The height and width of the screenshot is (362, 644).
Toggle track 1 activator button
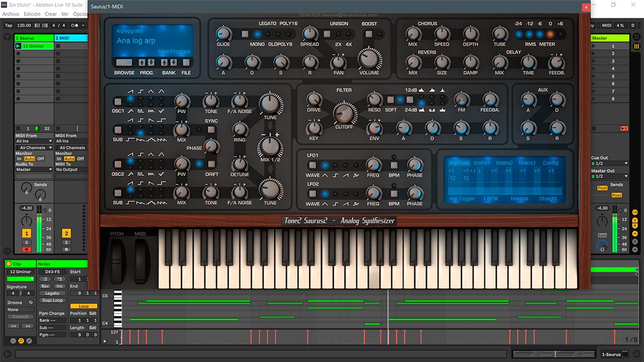coord(26,233)
